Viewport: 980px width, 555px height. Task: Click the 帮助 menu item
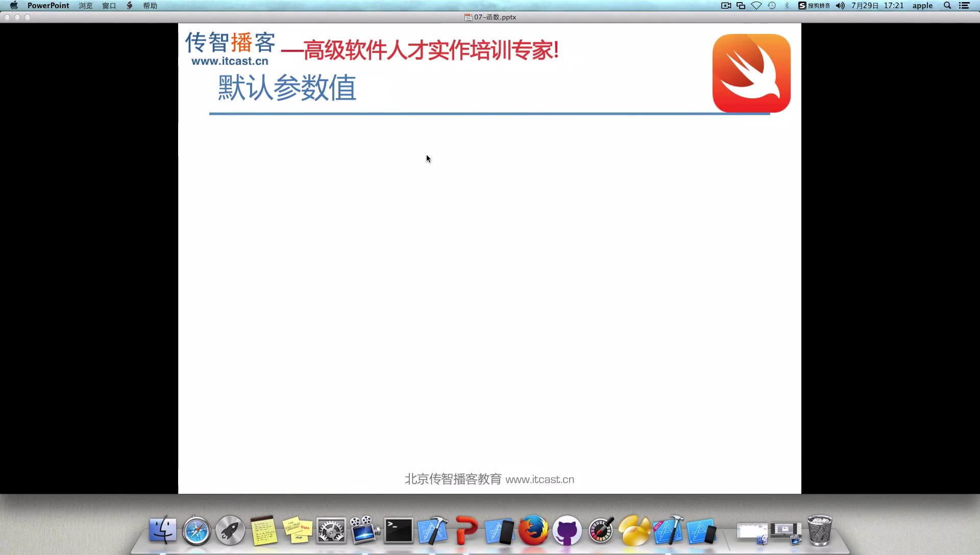[150, 6]
